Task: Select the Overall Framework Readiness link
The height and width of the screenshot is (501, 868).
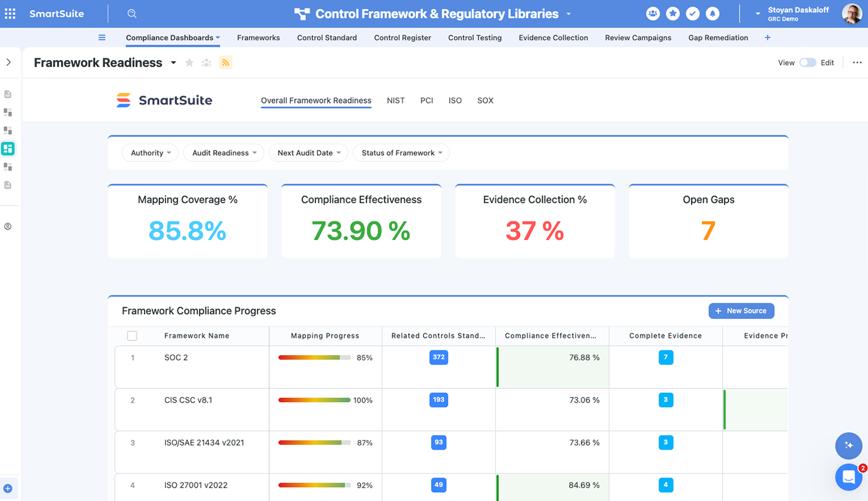Action: click(x=316, y=101)
